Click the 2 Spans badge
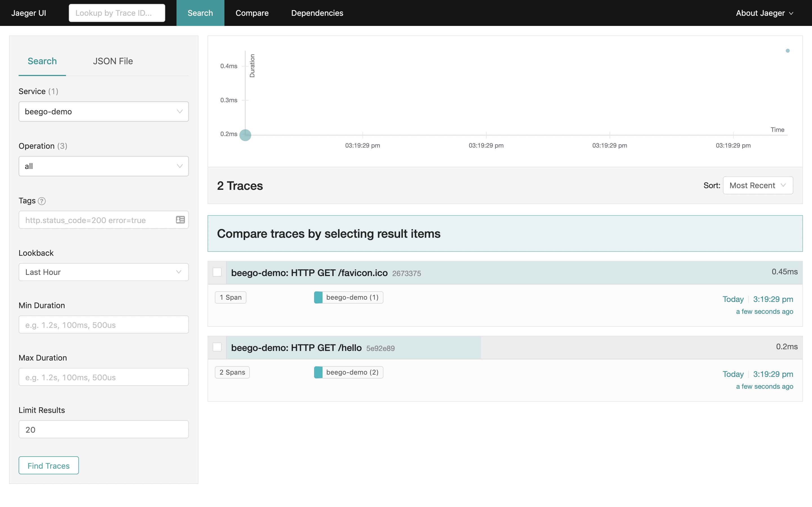Screen dimensions: 812x507 [232, 372]
